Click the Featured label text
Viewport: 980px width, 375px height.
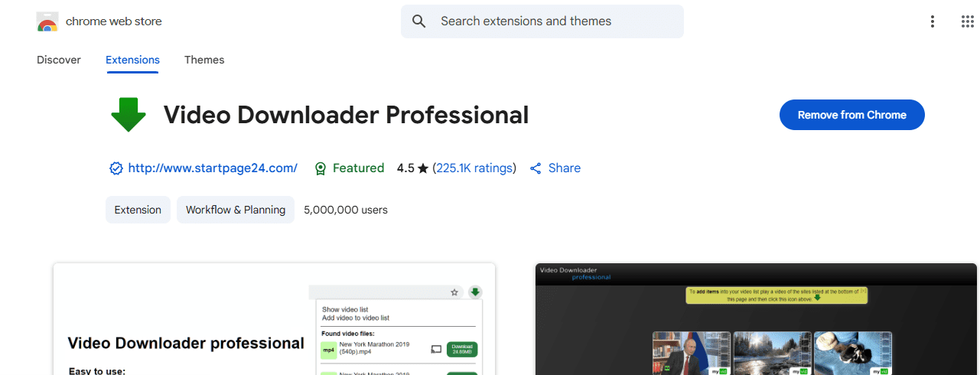coord(358,168)
